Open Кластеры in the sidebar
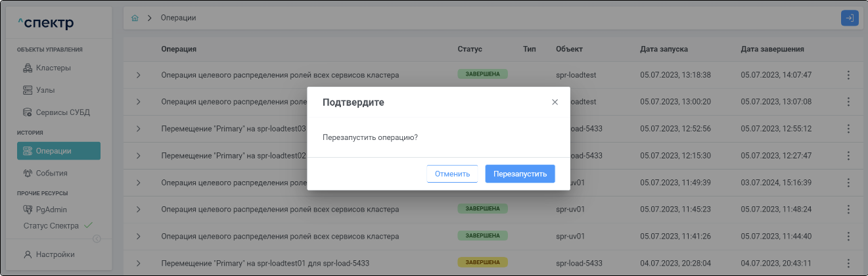 tap(53, 68)
